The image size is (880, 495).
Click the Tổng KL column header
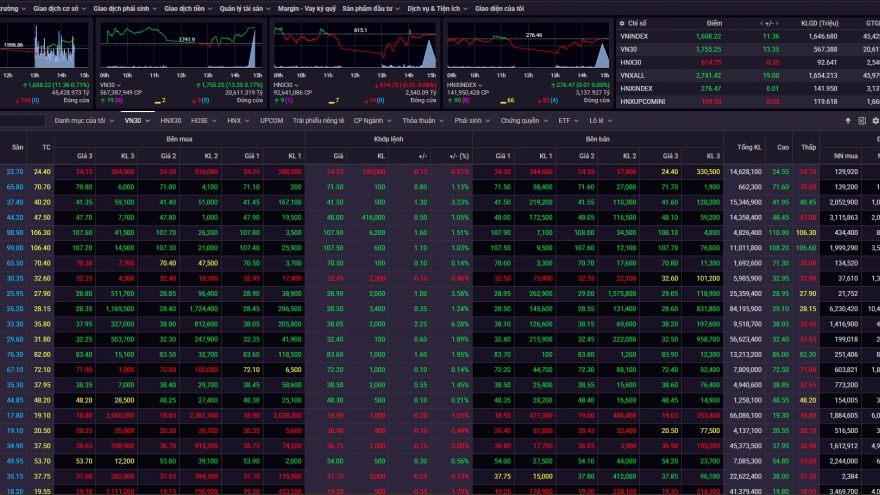tap(747, 147)
